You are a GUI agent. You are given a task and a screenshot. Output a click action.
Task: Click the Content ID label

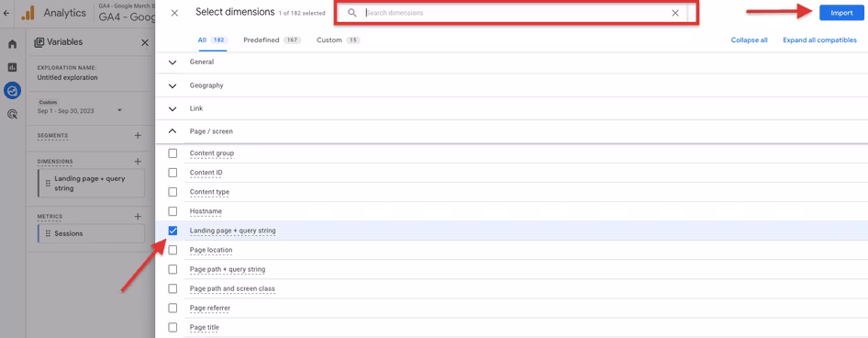tap(206, 173)
